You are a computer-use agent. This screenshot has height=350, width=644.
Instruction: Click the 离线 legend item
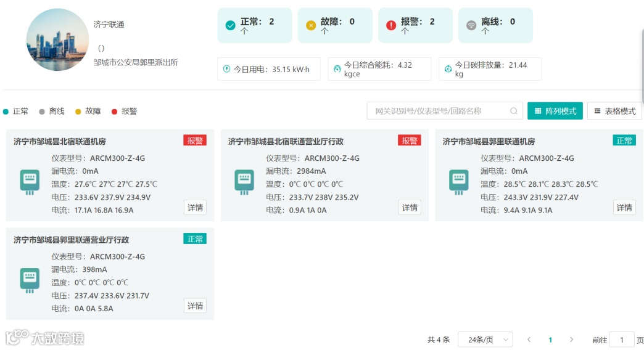[52, 111]
